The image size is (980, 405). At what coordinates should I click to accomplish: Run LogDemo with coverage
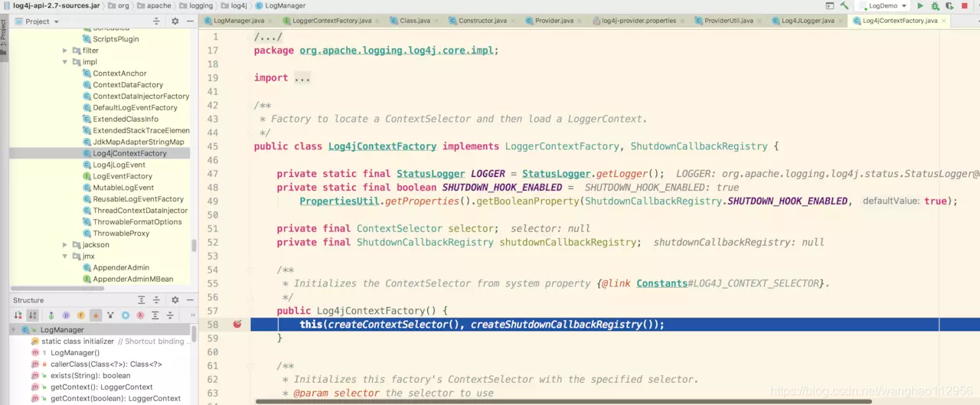[949, 5]
